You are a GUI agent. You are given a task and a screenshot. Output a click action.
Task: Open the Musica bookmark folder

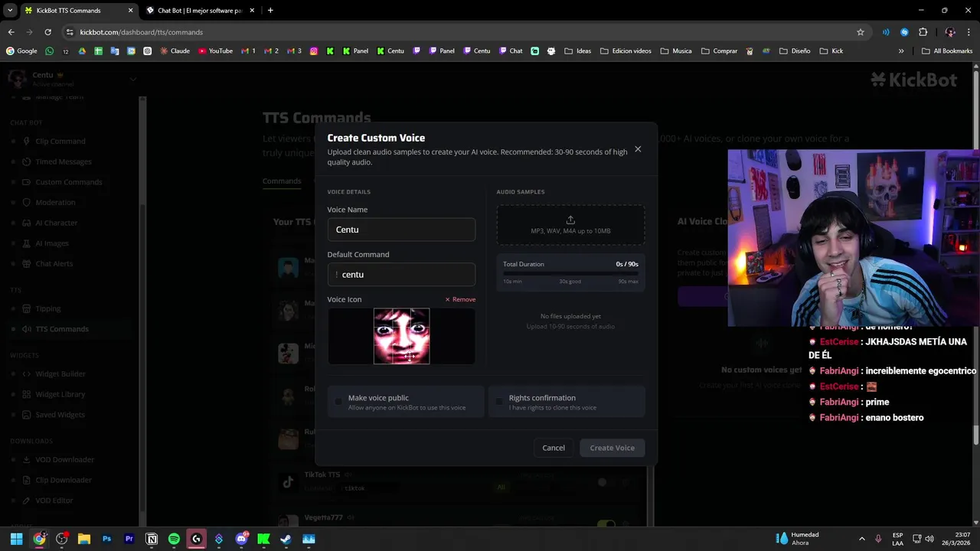(676, 51)
